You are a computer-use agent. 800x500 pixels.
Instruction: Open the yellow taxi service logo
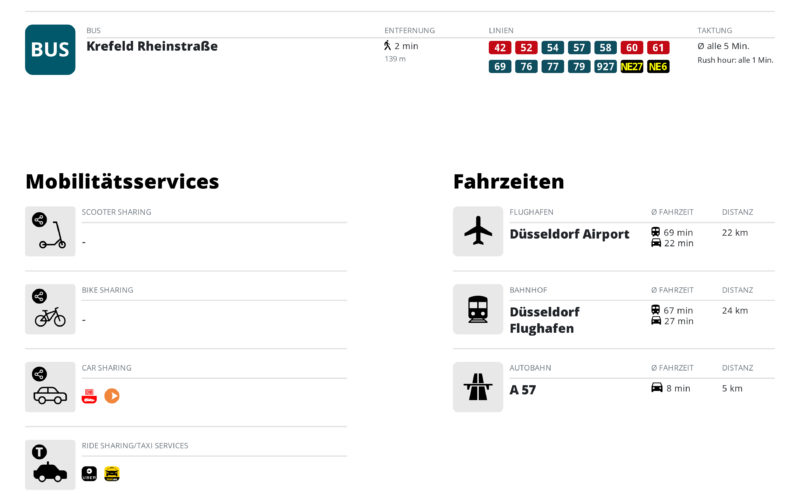pos(112,474)
